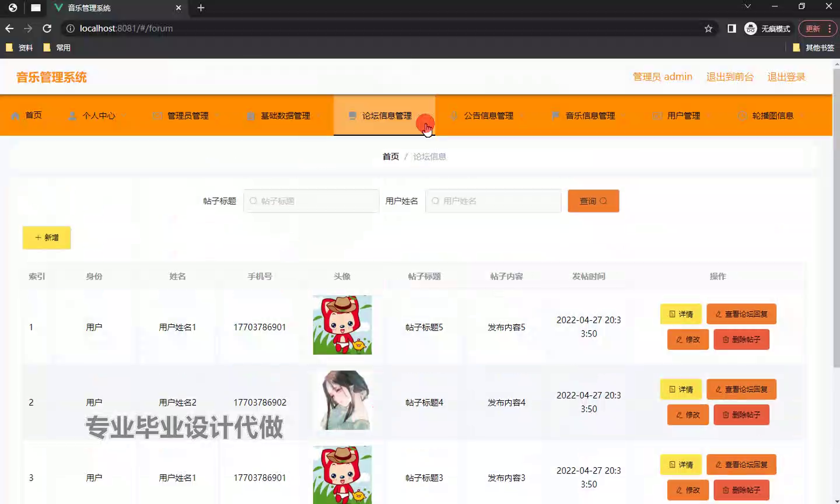Click 退出登录 to log out
This screenshot has width=840, height=504.
786,77
